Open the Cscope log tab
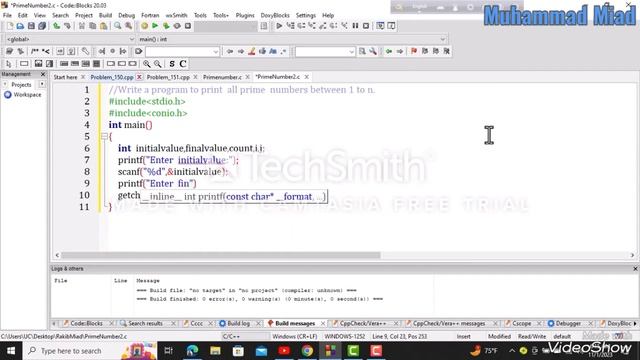Image resolution: width=640 pixels, height=360 pixels. pyautogui.click(x=522, y=323)
